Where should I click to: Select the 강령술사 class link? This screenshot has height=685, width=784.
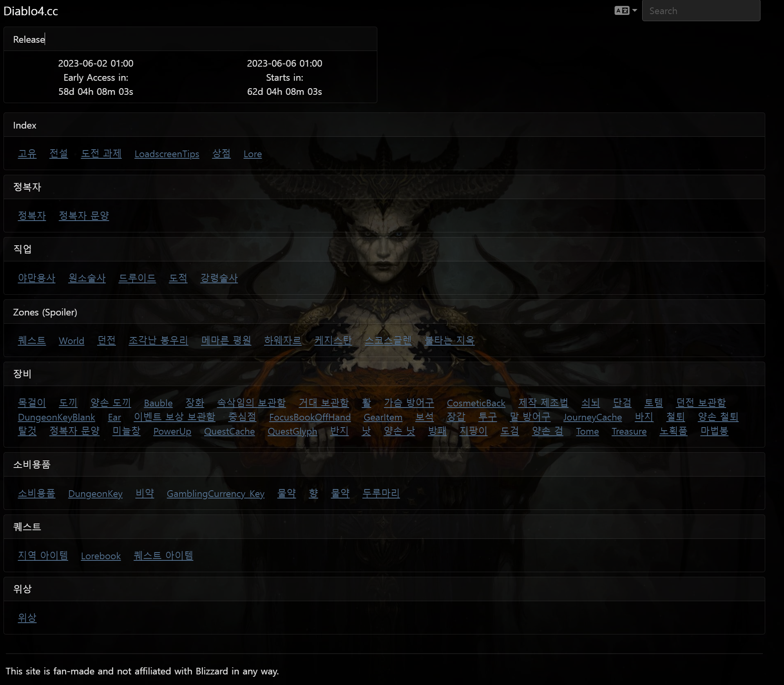[x=219, y=278]
